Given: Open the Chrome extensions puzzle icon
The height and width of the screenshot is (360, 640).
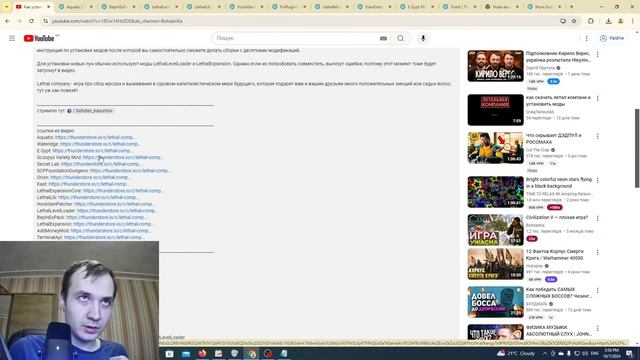Looking at the screenshot, I should click(x=591, y=21).
